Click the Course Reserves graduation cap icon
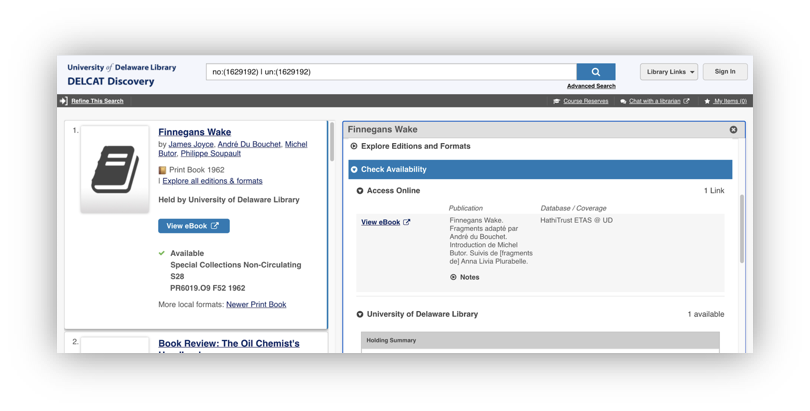810x411 pixels. tap(556, 101)
